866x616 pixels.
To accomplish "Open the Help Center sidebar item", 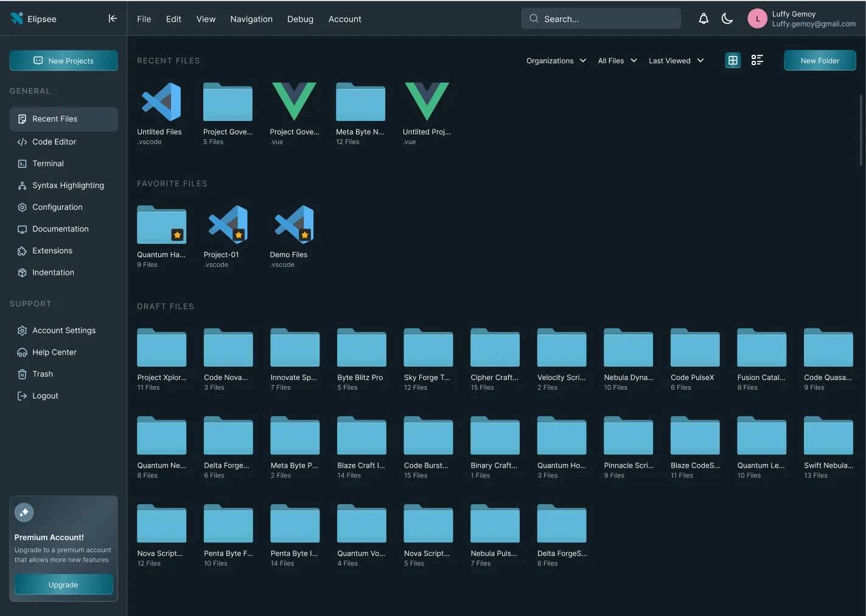I will 54,352.
